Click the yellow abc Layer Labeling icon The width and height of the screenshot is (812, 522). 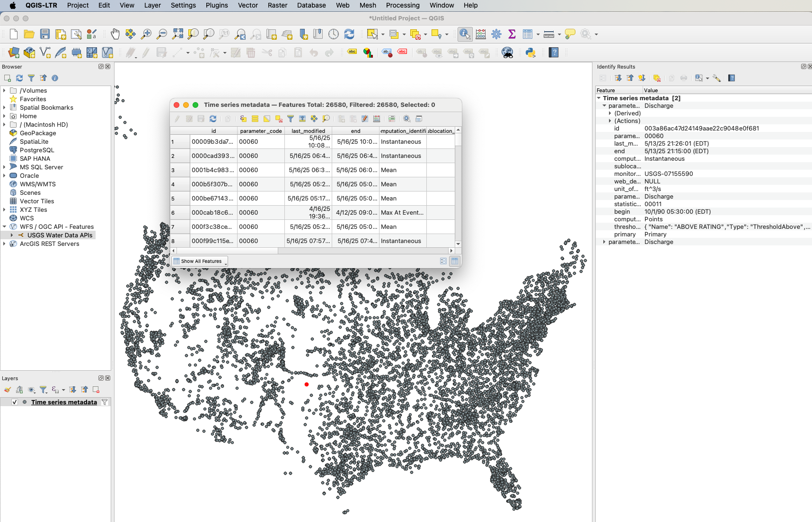352,52
